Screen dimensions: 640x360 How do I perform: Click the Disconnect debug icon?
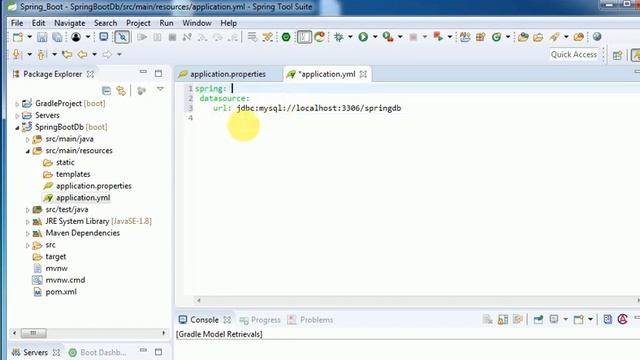pyautogui.click(x=187, y=37)
